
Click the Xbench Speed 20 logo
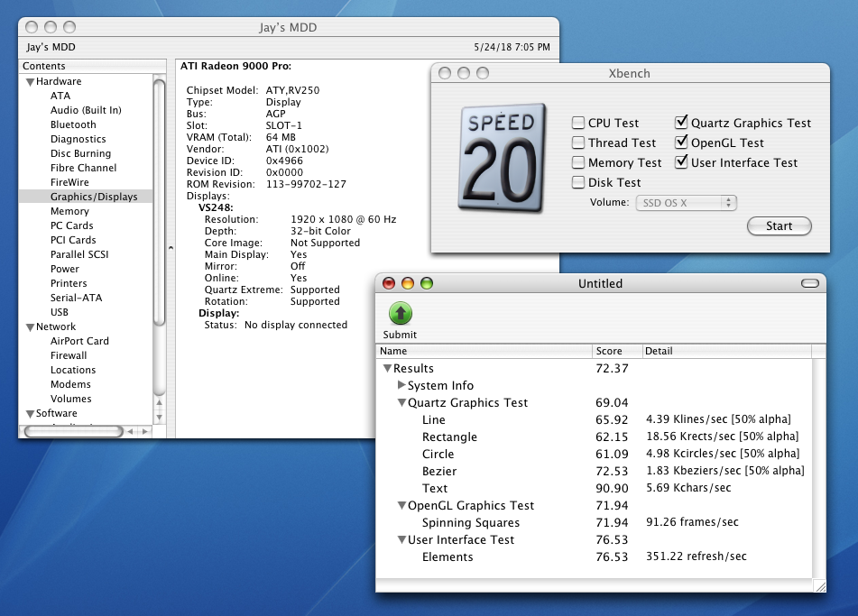point(501,159)
